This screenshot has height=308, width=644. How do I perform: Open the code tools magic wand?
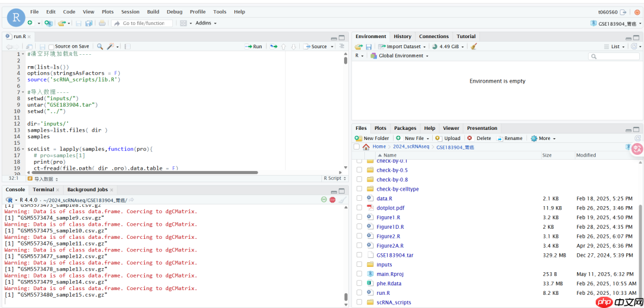pos(110,46)
